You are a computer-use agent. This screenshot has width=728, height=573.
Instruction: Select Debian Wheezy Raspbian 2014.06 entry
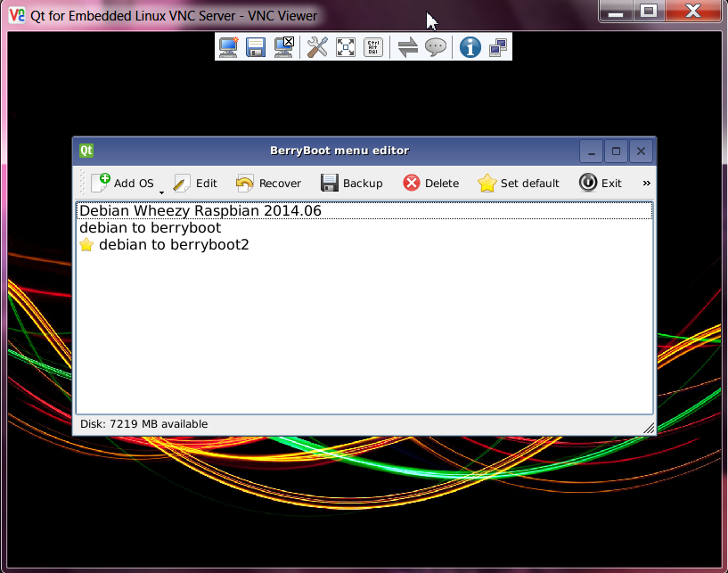pyautogui.click(x=200, y=211)
